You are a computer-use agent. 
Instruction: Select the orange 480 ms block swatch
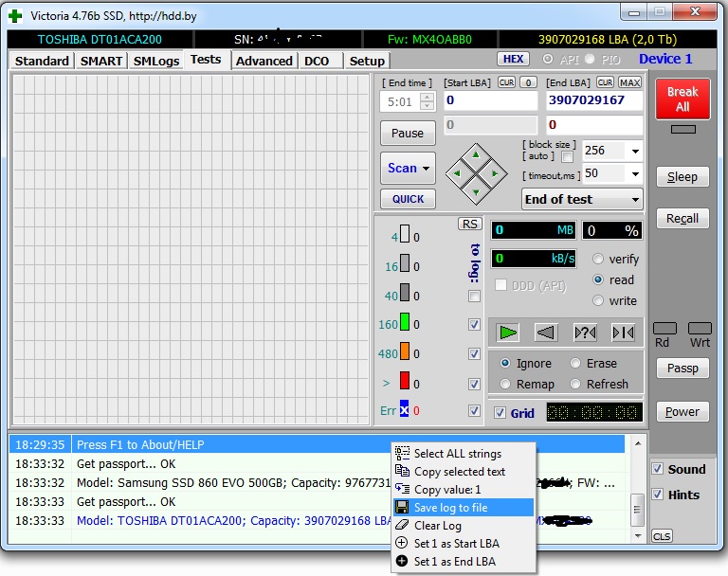tap(405, 351)
